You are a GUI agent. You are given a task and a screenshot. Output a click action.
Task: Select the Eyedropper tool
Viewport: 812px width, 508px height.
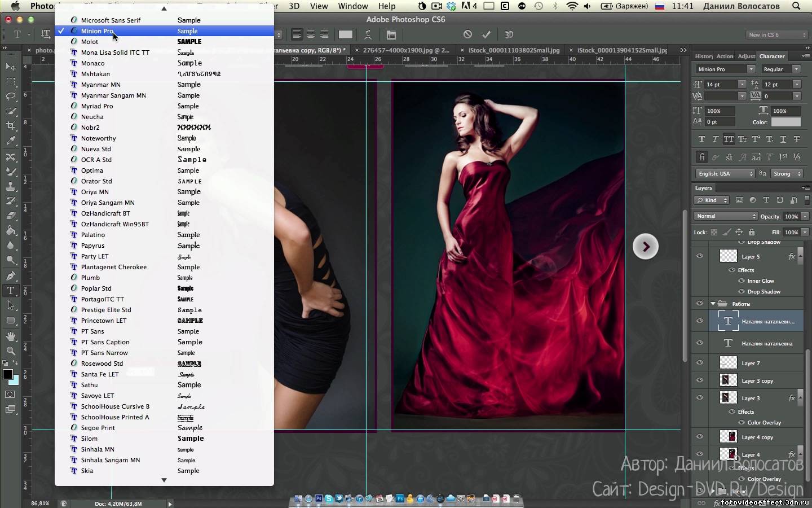pos(11,141)
